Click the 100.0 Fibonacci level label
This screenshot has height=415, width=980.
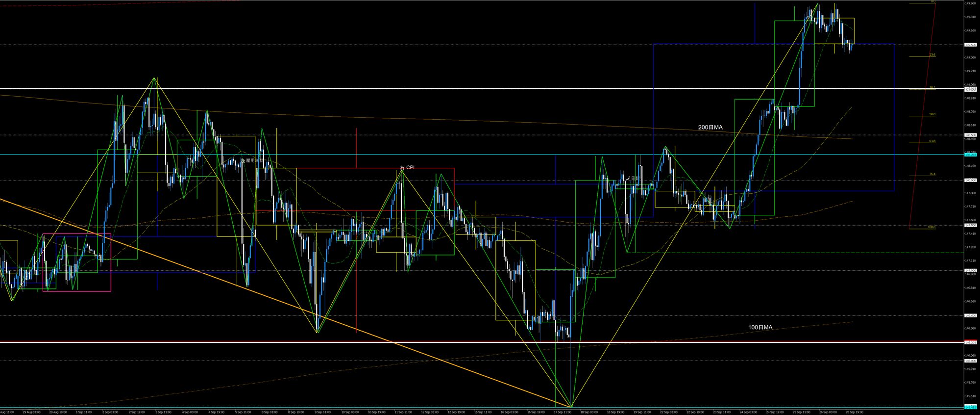(931, 227)
